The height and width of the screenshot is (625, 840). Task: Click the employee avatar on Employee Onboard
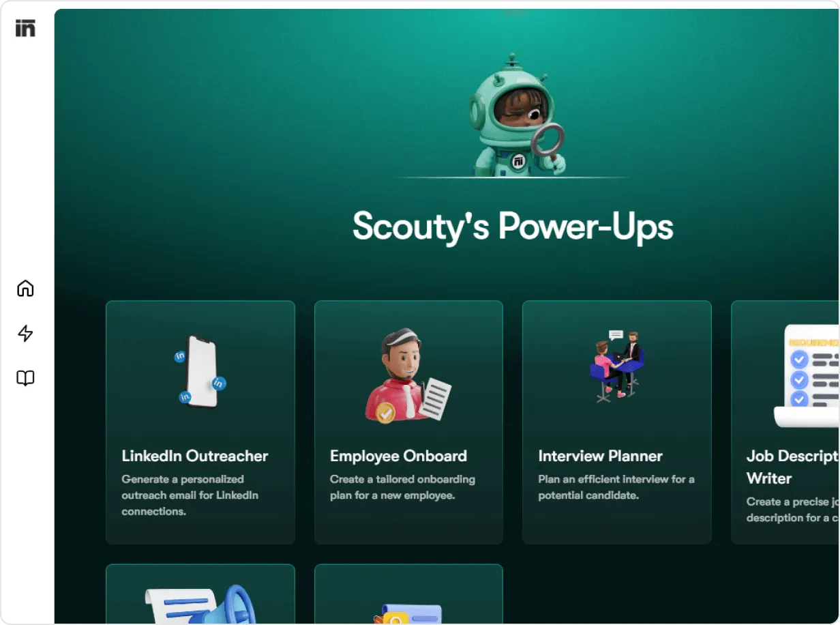pos(408,376)
